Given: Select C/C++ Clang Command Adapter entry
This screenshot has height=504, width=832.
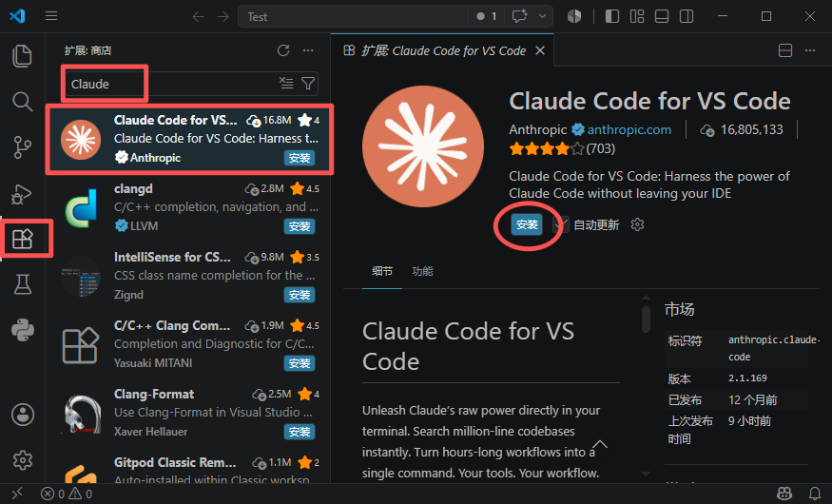Looking at the screenshot, I should coord(188,344).
